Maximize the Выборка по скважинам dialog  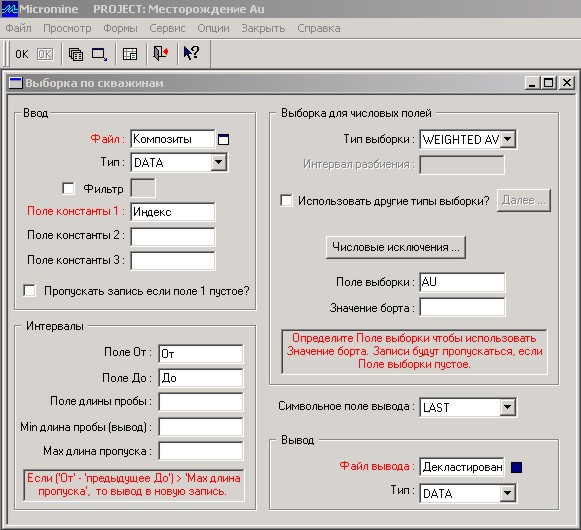click(548, 82)
